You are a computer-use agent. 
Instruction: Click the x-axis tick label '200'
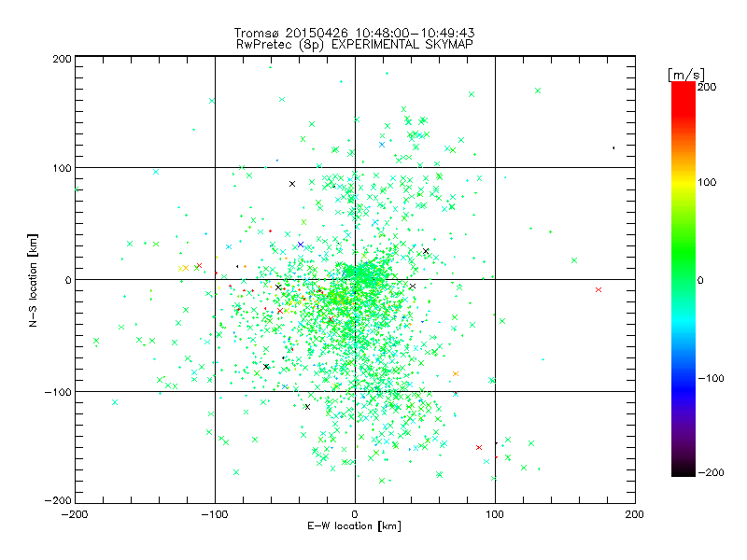click(635, 514)
